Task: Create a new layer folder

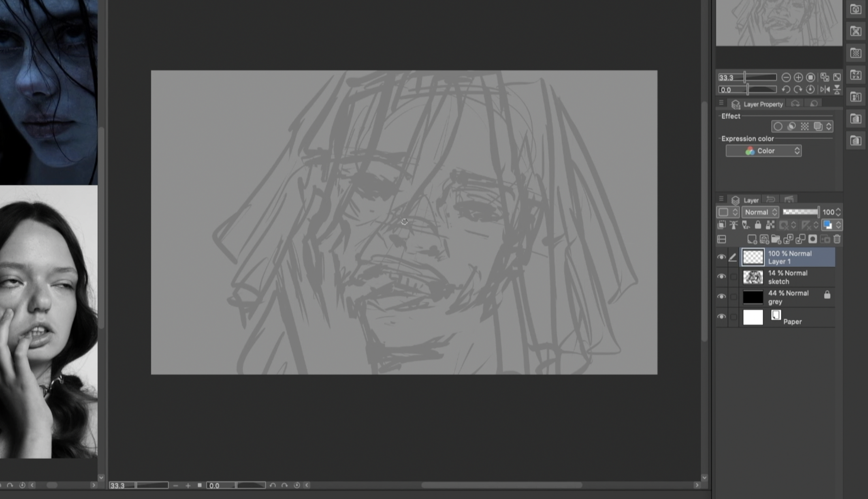Action: click(776, 239)
